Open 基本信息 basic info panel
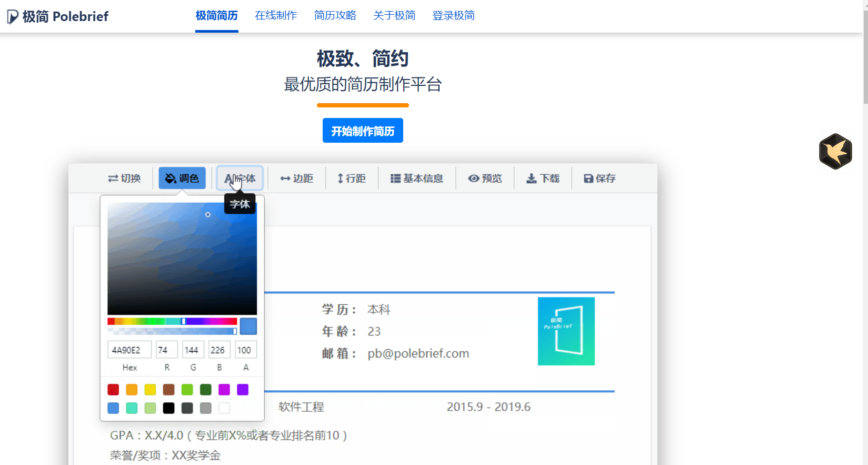868x465 pixels. (x=417, y=179)
